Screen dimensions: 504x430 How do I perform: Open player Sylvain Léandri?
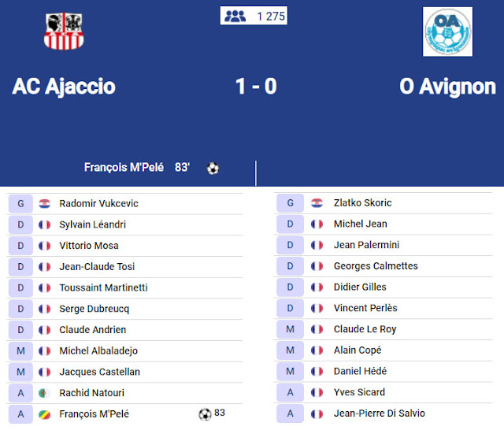coord(93,224)
